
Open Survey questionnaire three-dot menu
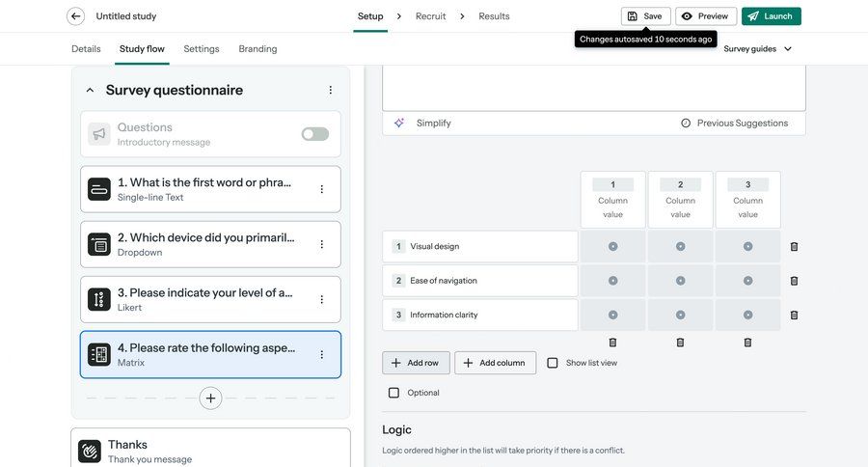point(330,90)
